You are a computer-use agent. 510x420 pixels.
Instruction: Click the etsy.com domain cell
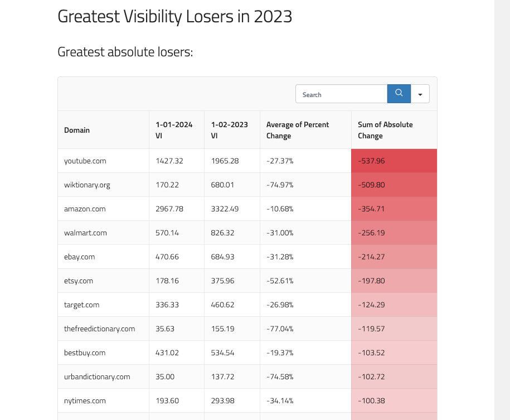79,281
